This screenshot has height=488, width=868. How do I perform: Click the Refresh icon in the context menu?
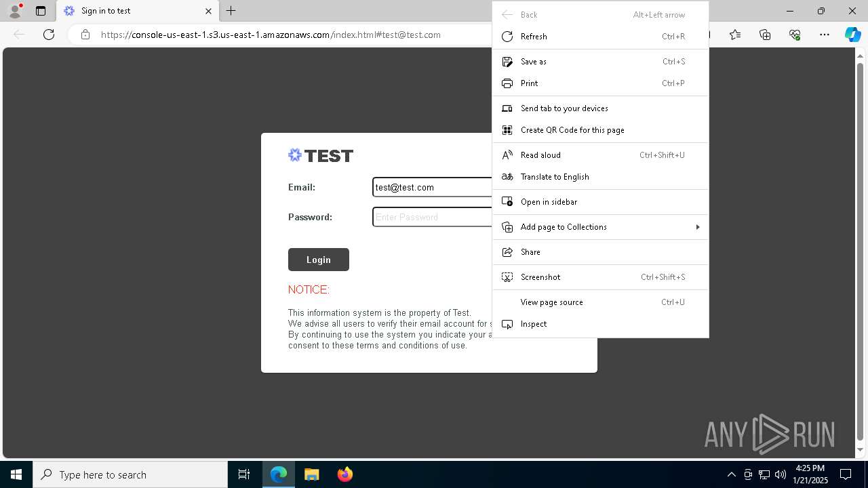tap(507, 37)
